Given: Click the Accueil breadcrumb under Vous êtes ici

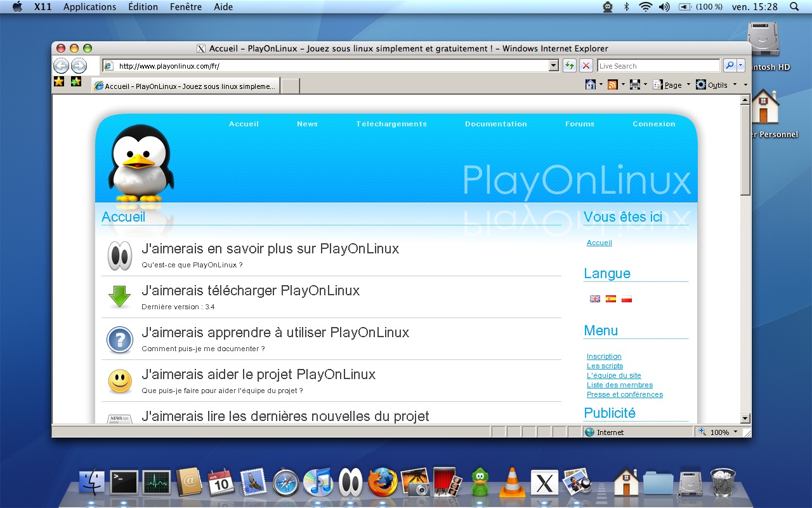Looking at the screenshot, I should (599, 243).
